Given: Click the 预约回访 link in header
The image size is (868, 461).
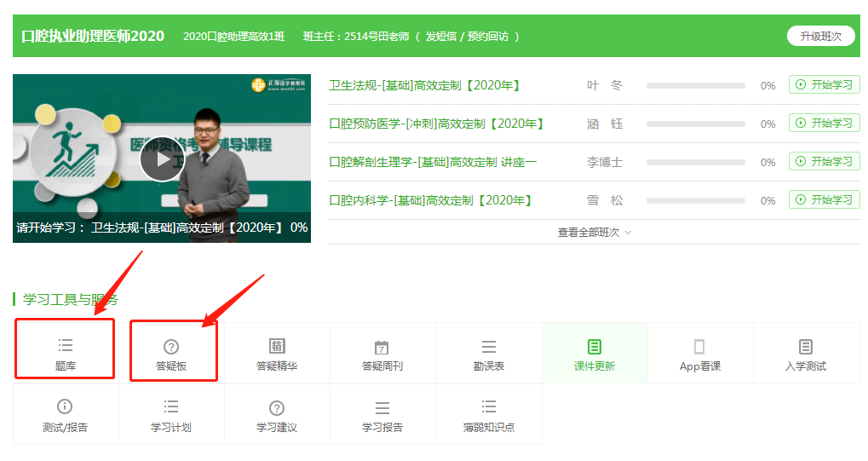Looking at the screenshot, I should click(x=490, y=37).
